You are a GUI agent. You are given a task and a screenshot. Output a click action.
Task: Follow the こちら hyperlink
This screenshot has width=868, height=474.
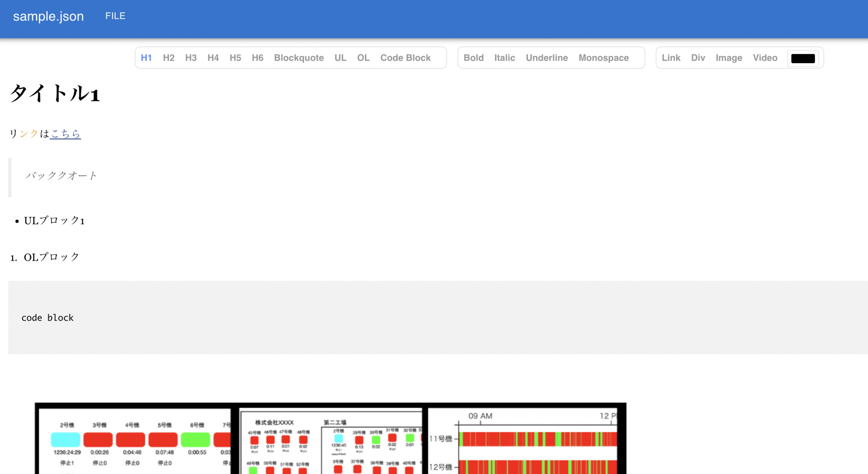pyautogui.click(x=65, y=134)
